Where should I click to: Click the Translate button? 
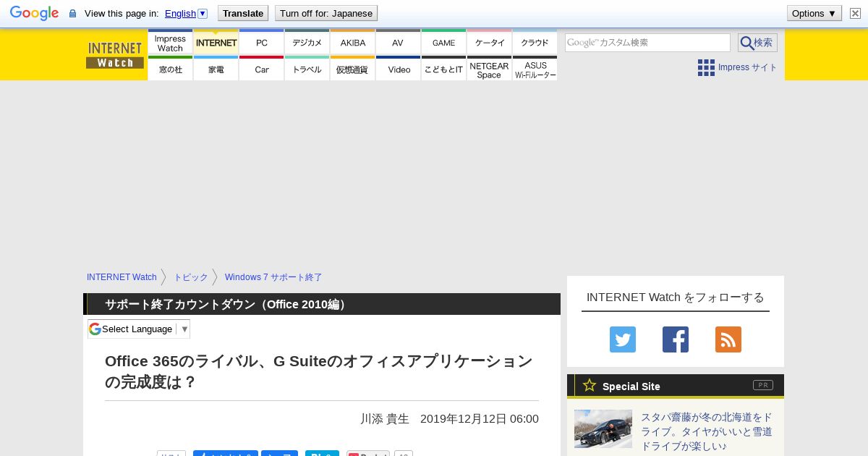[243, 13]
